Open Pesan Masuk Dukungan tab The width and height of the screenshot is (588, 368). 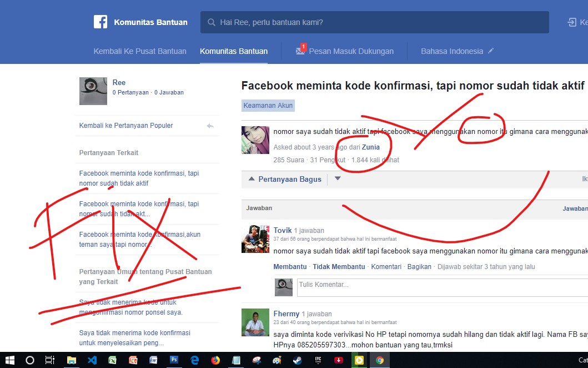(x=351, y=52)
